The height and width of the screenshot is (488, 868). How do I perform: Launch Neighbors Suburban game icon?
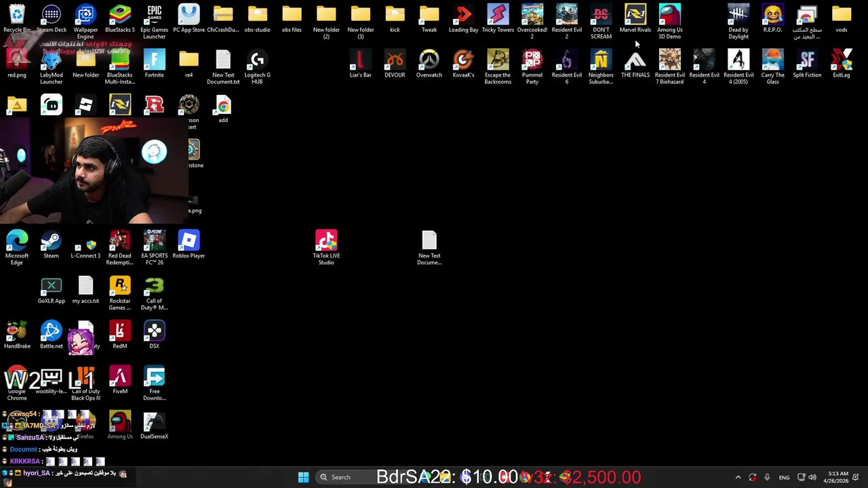tap(601, 67)
